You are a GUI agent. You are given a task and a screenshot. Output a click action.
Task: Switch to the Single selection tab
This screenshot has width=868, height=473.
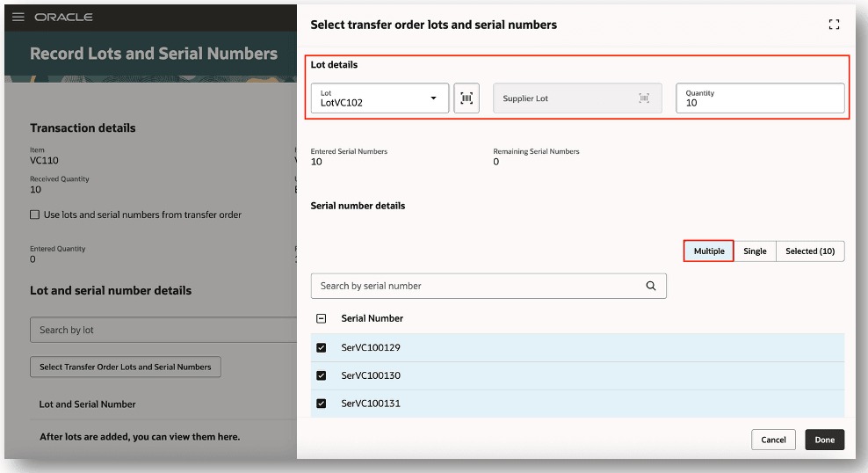[755, 251]
